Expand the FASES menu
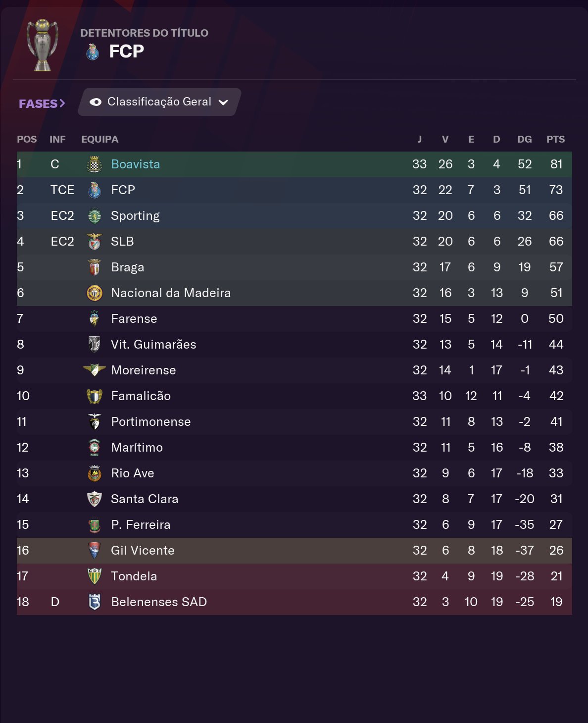 point(42,103)
